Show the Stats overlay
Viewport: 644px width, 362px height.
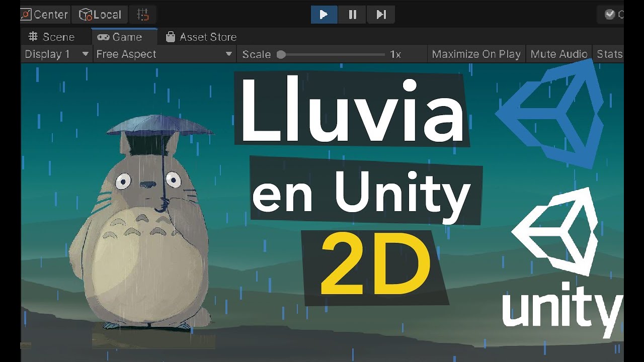[609, 54]
